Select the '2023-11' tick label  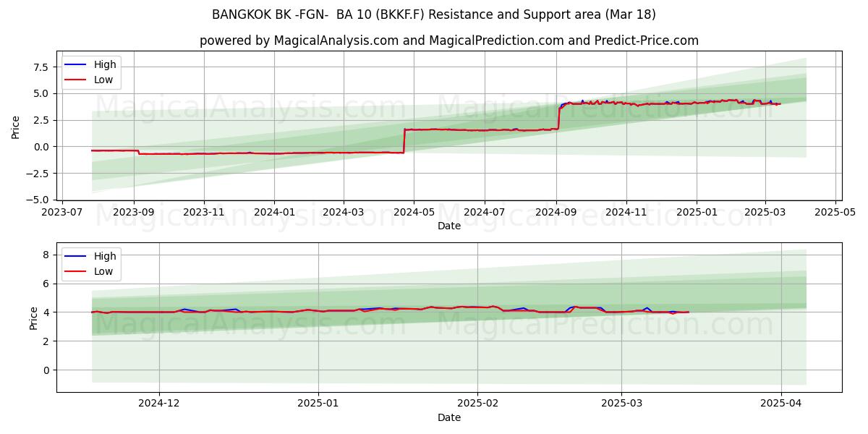204,213
